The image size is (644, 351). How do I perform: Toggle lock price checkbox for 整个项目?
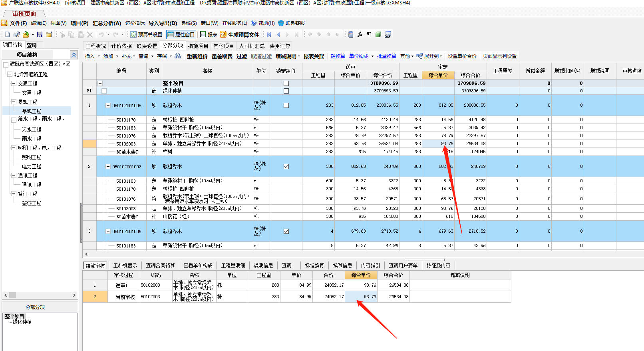coord(286,84)
